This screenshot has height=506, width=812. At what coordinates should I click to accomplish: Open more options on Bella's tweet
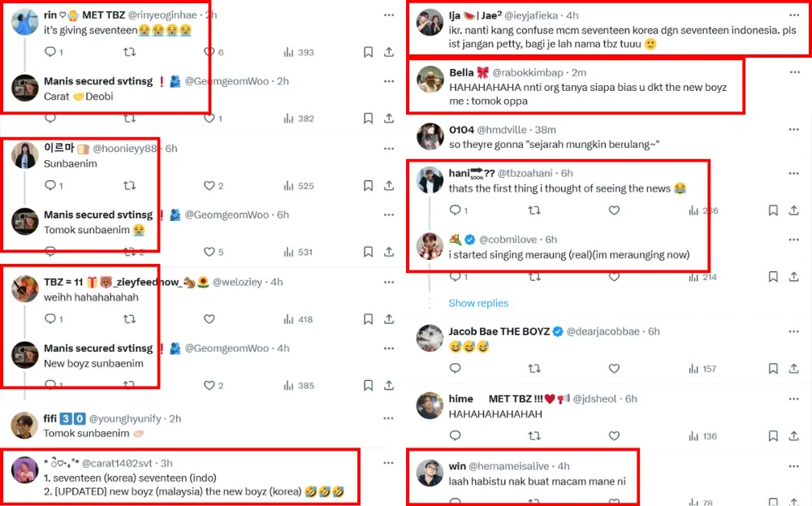[x=793, y=72]
